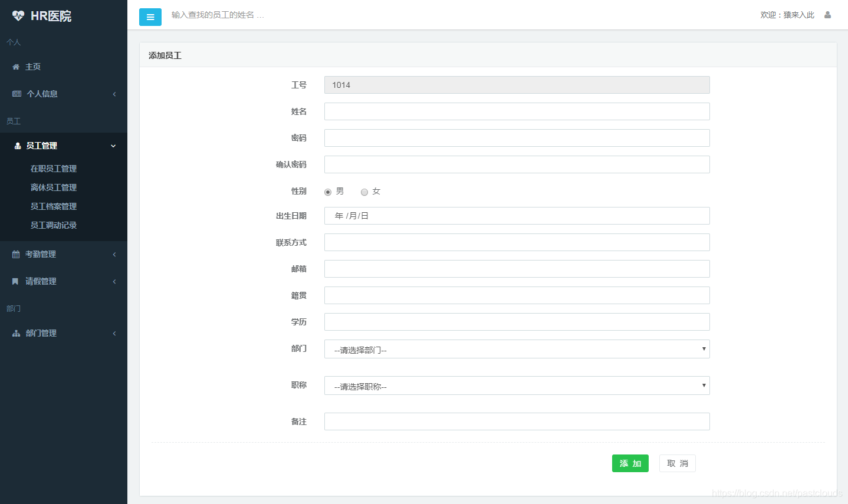
Task: Select the 女 radio button
Action: tap(364, 192)
